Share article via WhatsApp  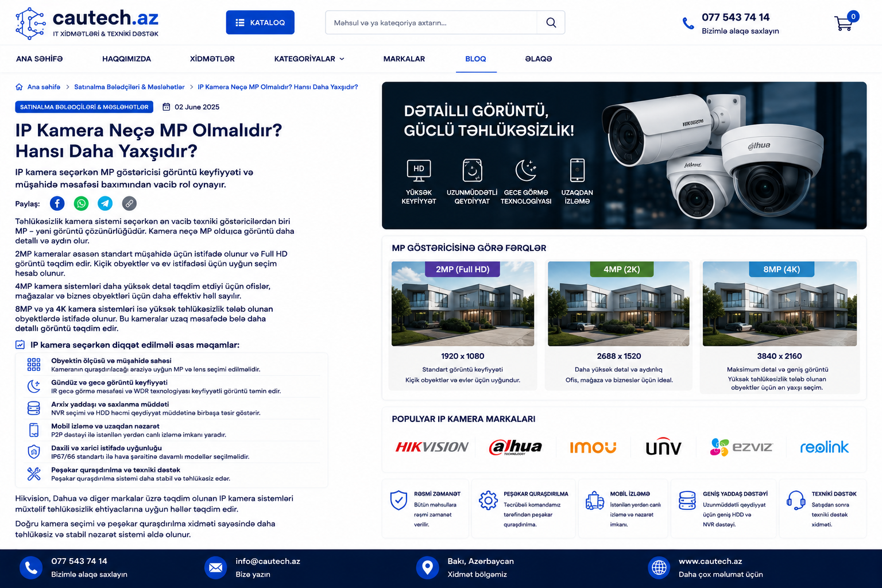pyautogui.click(x=82, y=203)
